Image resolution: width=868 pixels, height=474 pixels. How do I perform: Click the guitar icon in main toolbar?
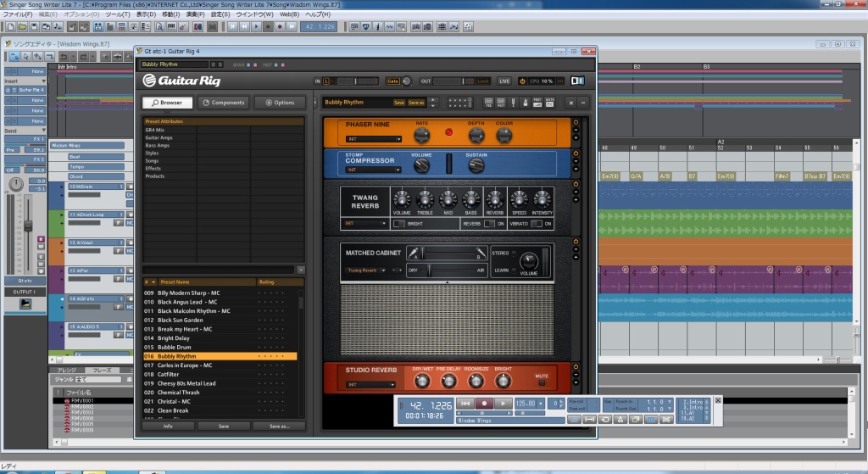point(183,26)
